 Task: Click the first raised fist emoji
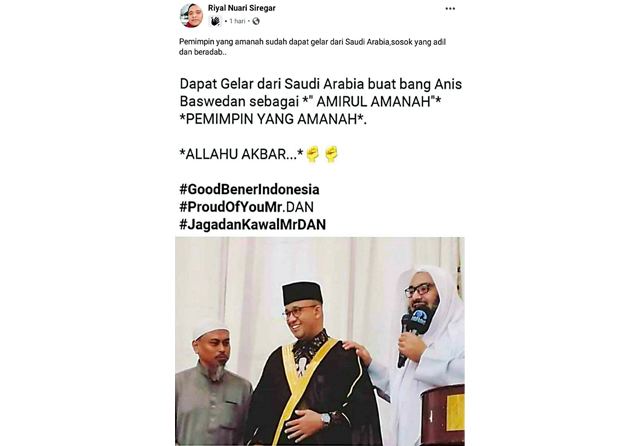[313, 154]
